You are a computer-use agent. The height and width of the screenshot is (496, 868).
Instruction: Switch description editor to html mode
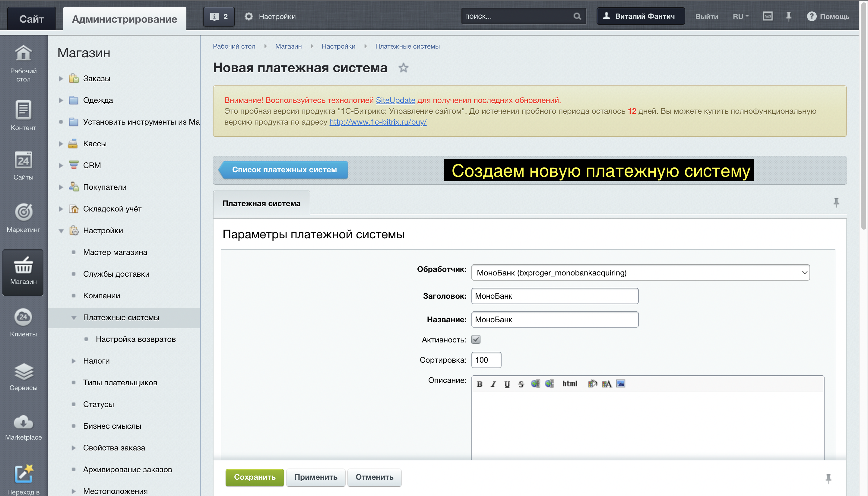[570, 383]
